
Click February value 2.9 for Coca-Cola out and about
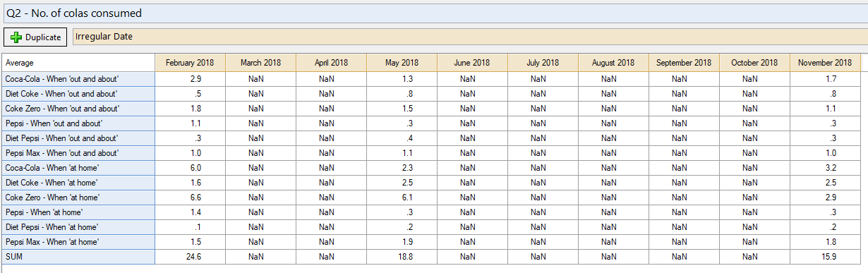coord(190,79)
